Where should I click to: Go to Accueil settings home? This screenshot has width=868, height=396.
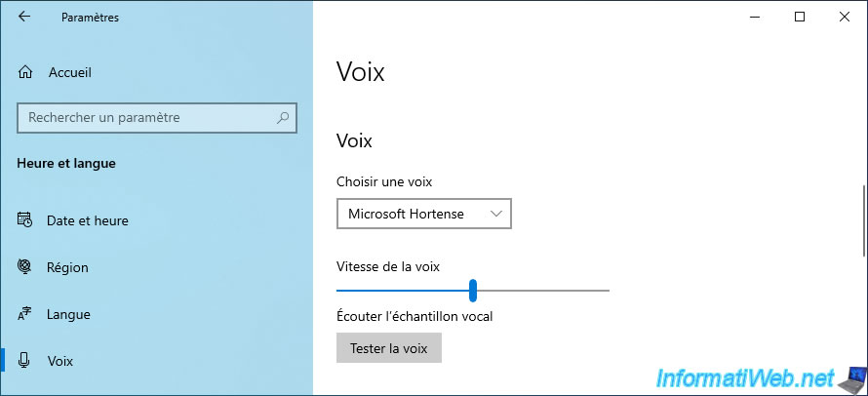[x=69, y=72]
